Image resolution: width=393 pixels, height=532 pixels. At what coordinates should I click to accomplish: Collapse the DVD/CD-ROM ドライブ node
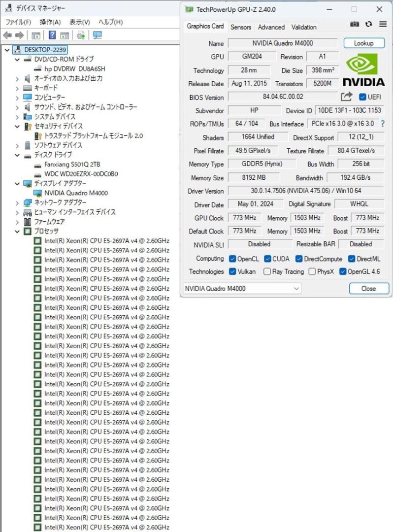click(17, 60)
